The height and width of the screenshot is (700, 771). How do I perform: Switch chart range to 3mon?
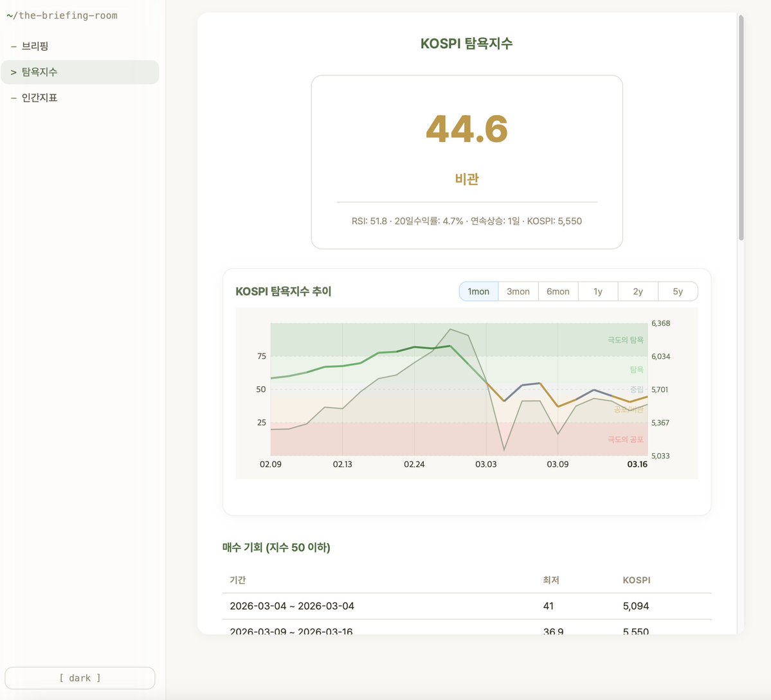(x=518, y=291)
